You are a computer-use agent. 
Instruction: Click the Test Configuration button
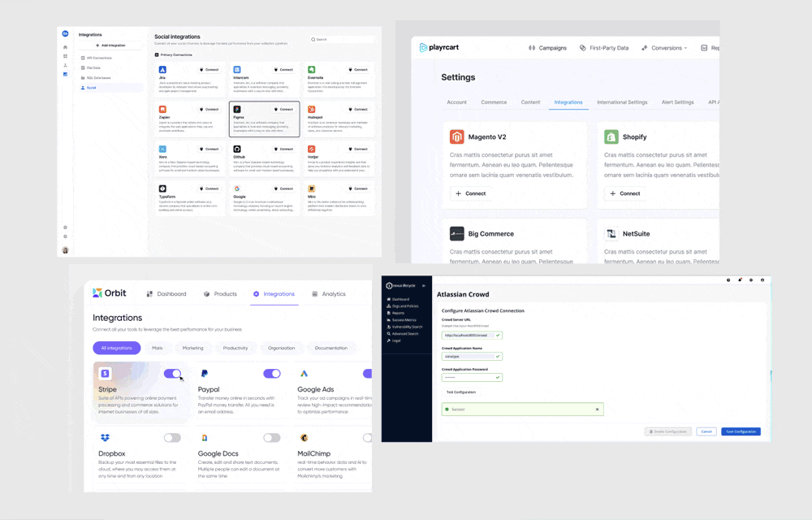(461, 392)
